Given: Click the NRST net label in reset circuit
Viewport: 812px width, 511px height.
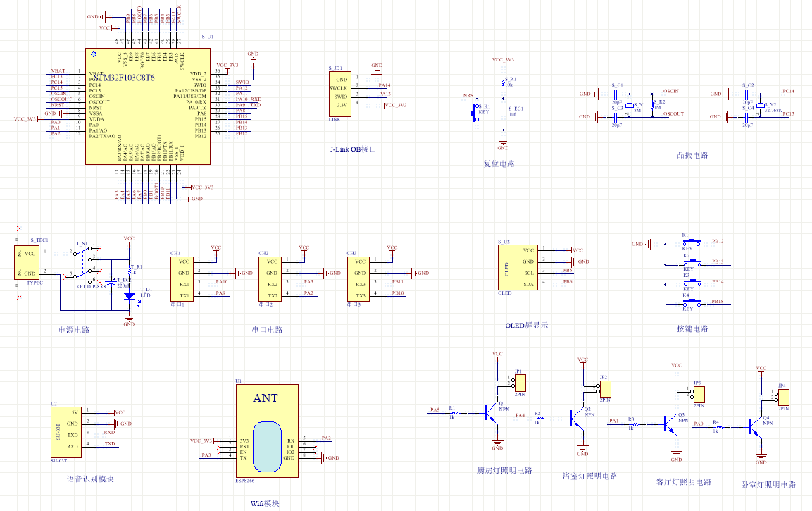Looking at the screenshot, I should 470,95.
